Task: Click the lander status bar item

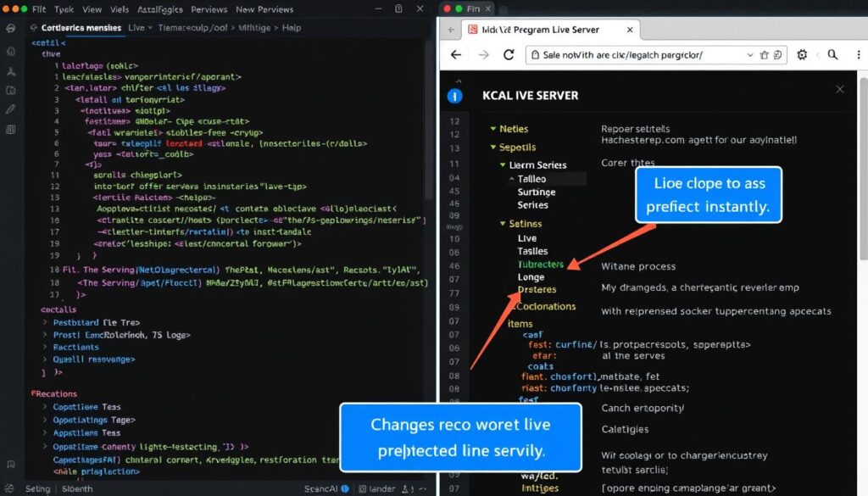Action: [x=377, y=489]
